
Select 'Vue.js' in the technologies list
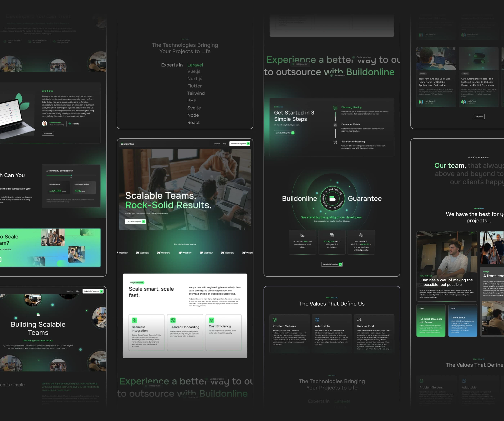click(194, 71)
